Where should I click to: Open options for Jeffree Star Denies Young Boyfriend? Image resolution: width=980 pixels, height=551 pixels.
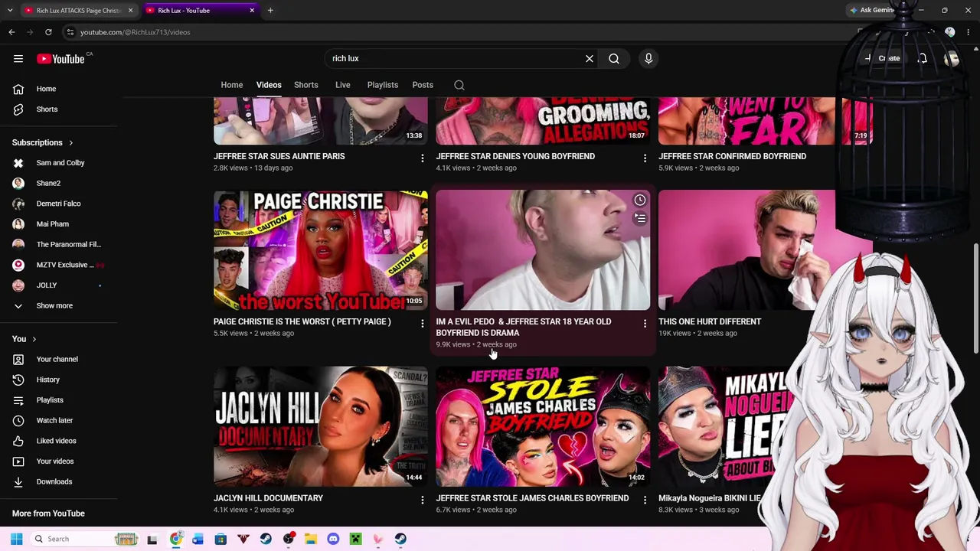tap(645, 158)
